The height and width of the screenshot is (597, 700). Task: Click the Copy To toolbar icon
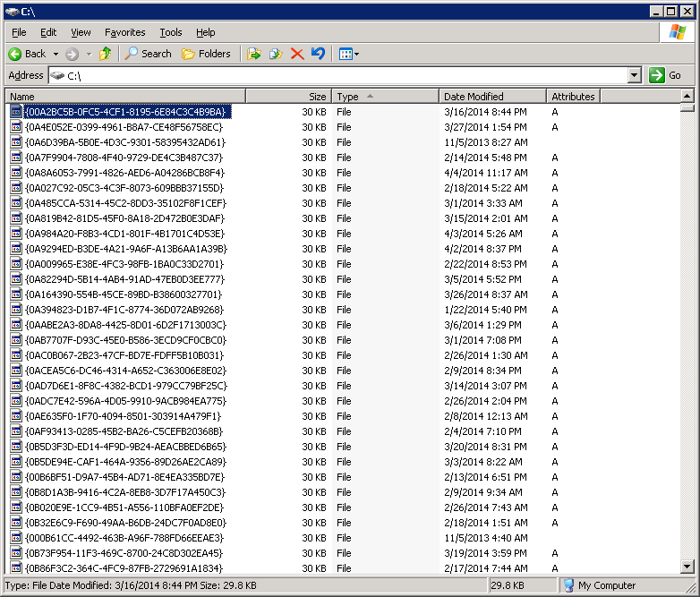pos(276,54)
